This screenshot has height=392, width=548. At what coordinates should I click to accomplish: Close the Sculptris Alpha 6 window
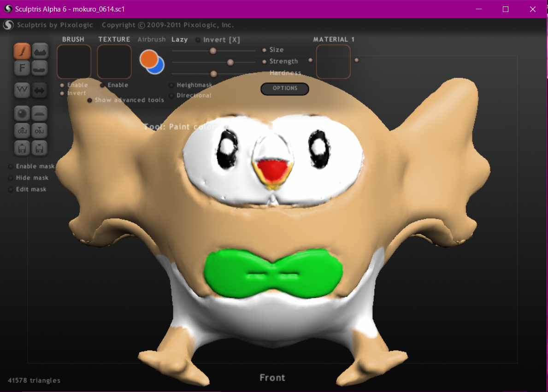click(x=533, y=9)
